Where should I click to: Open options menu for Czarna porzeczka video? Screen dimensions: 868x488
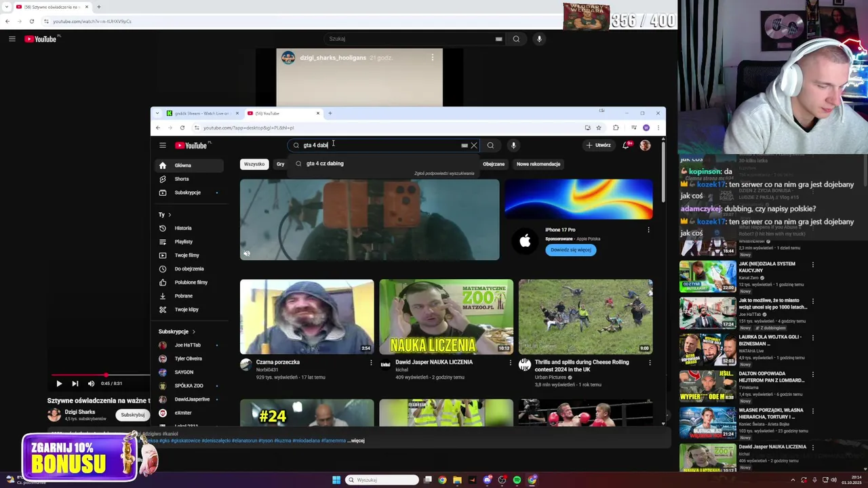tap(371, 363)
